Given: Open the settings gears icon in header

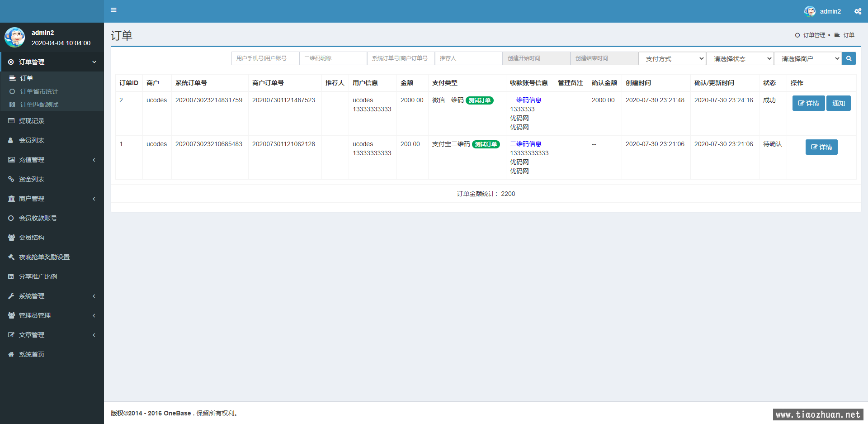Looking at the screenshot, I should (858, 11).
